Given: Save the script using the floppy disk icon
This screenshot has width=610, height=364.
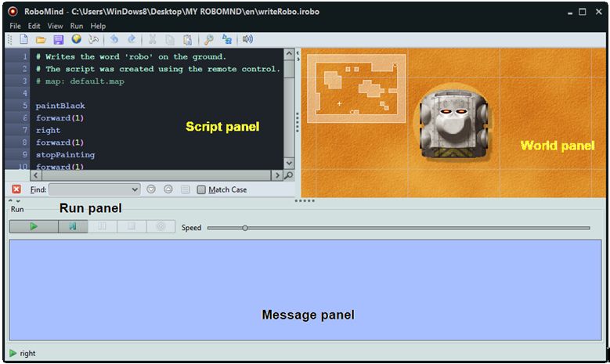Looking at the screenshot, I should 59,39.
